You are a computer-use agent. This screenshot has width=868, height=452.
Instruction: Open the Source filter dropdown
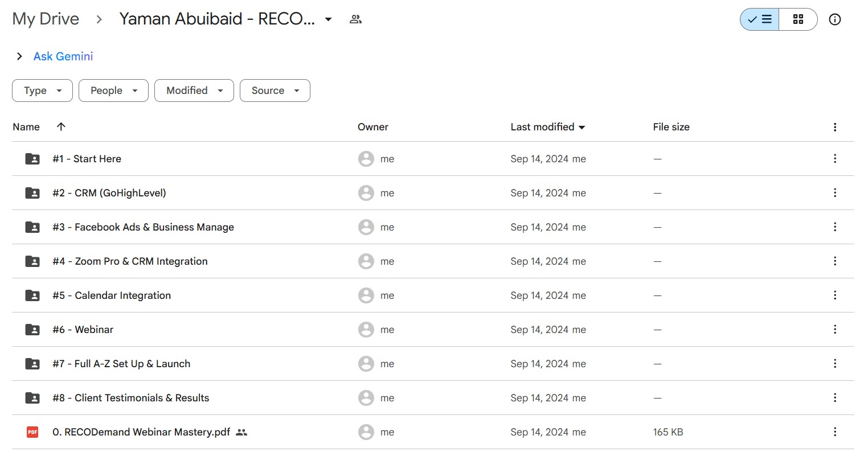[275, 91]
